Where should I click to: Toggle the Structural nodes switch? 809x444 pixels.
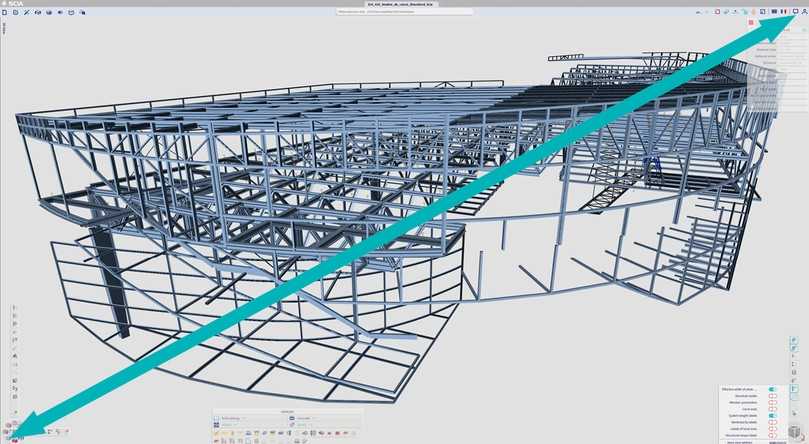(x=772, y=396)
